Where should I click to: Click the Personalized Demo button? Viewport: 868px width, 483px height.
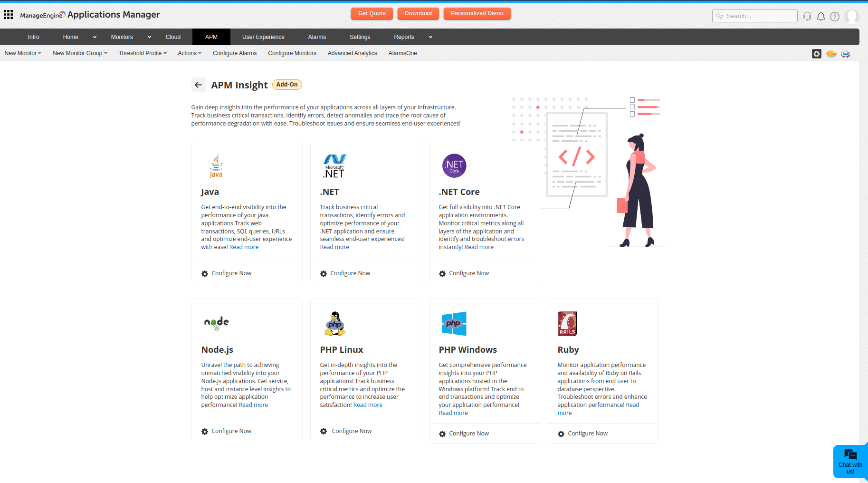[x=477, y=13]
